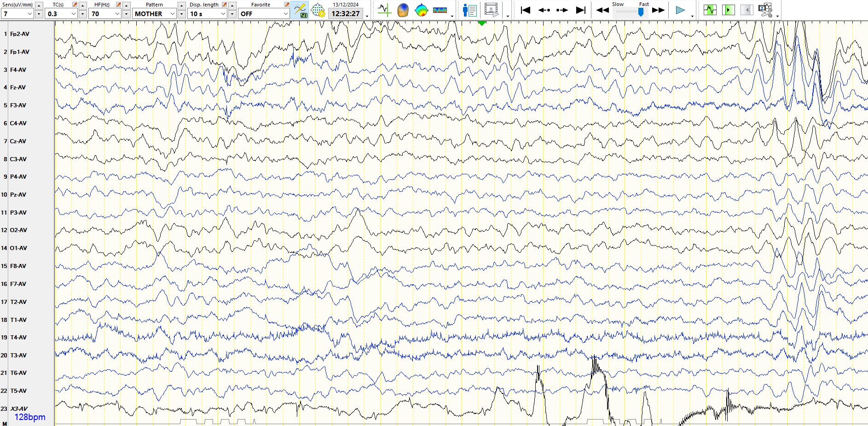Click the 128bpm heart rate readout
The width and height of the screenshot is (868, 426).
pyautogui.click(x=30, y=417)
